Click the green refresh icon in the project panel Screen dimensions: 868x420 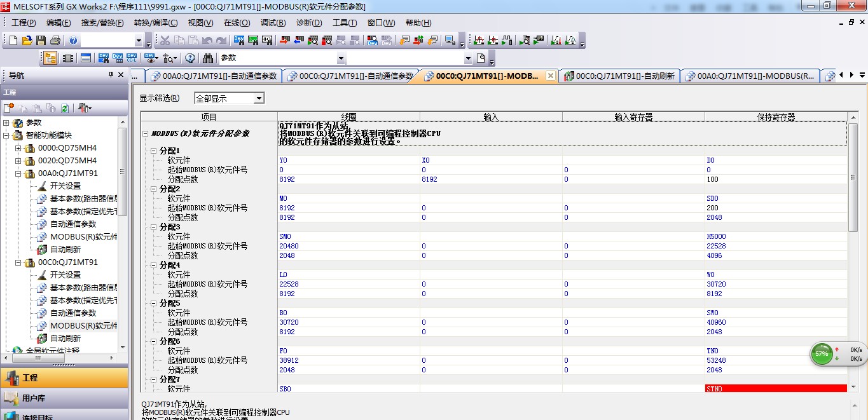65,108
